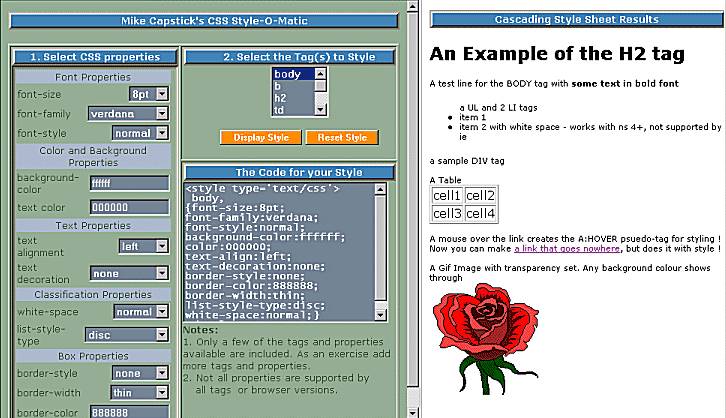The width and height of the screenshot is (726, 418).
Task: Click the code textarea scroll up arrow
Action: pyautogui.click(x=380, y=189)
